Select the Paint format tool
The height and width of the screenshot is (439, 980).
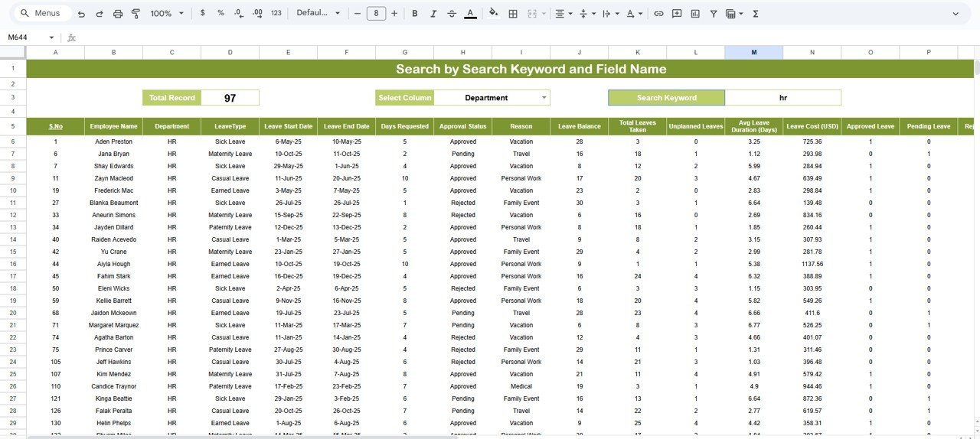click(136, 14)
